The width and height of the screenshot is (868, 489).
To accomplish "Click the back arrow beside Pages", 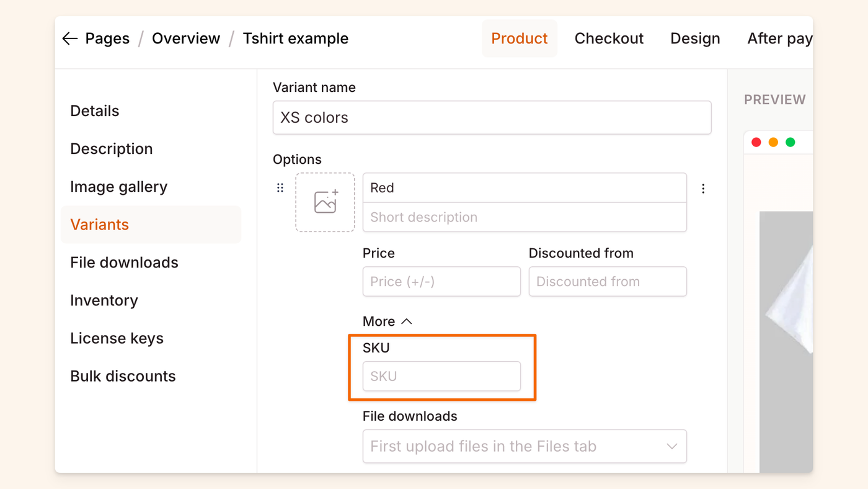I will pos(69,38).
